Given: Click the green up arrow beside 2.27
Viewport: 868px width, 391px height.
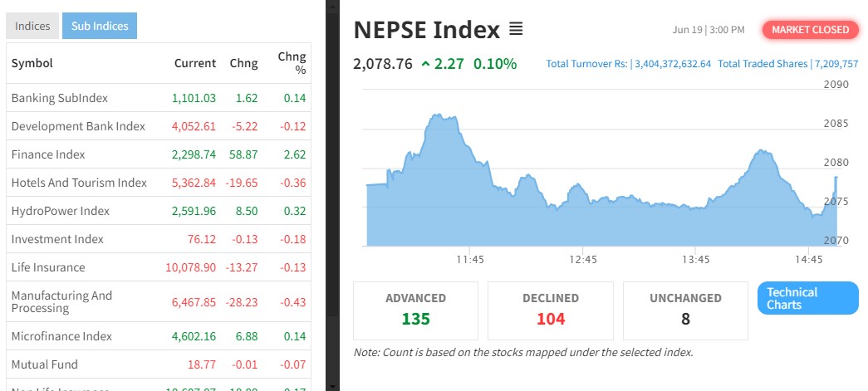Looking at the screenshot, I should click(426, 64).
